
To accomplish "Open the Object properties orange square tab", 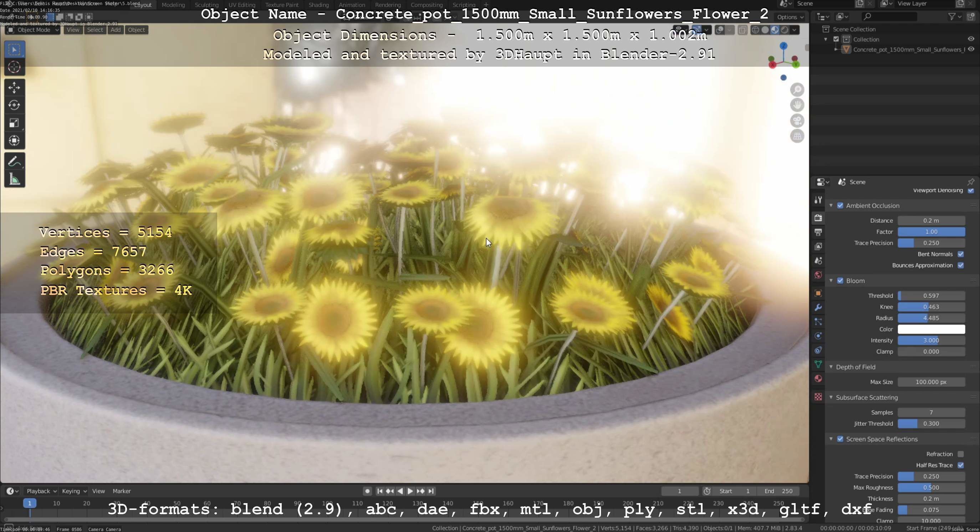I will tap(818, 293).
